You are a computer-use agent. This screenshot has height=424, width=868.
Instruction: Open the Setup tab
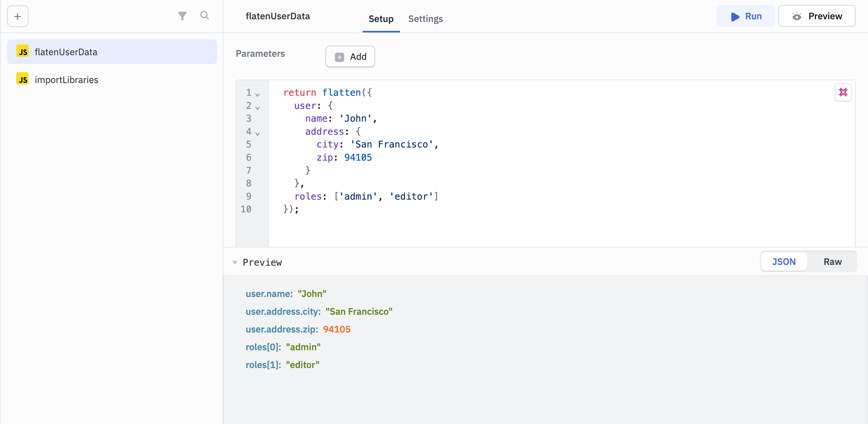coord(381,19)
